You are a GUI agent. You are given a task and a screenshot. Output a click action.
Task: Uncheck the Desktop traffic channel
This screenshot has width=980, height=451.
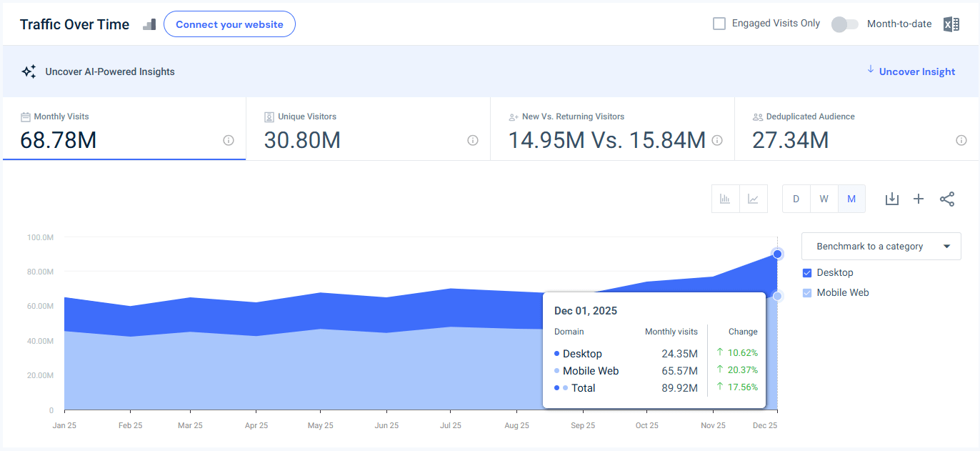pyautogui.click(x=807, y=272)
